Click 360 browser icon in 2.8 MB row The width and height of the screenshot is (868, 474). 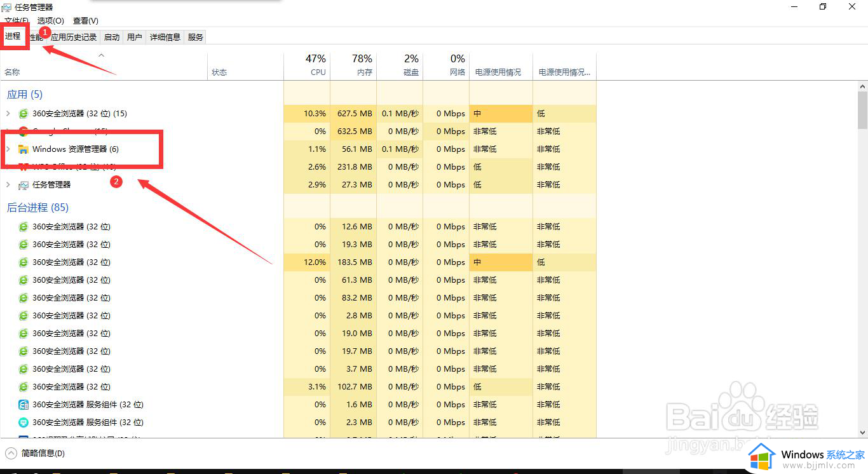24,316
